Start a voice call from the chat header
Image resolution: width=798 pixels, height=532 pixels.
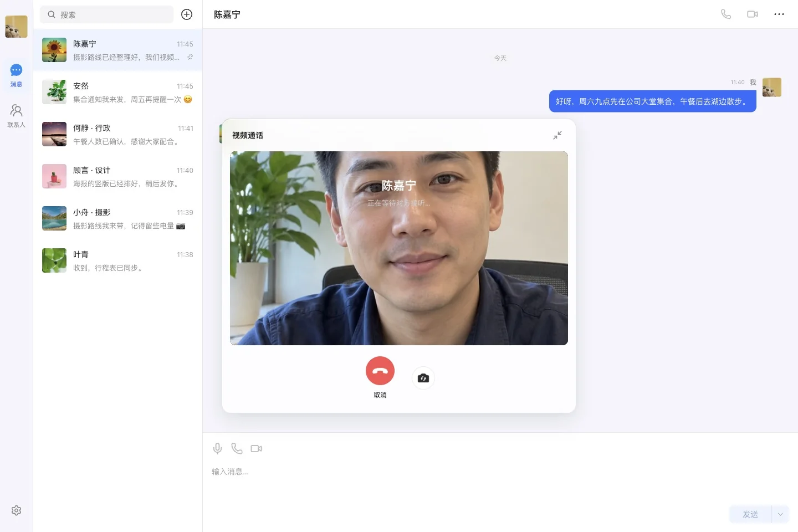tap(726, 14)
